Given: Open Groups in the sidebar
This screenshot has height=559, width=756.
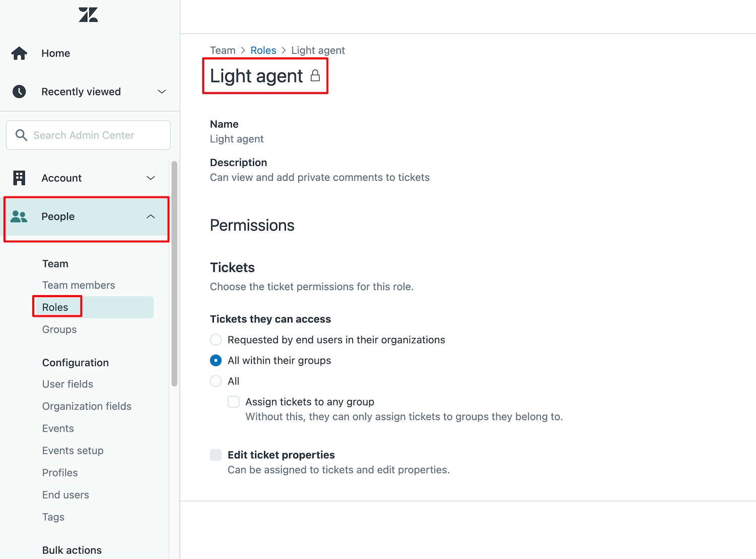Looking at the screenshot, I should [x=59, y=329].
